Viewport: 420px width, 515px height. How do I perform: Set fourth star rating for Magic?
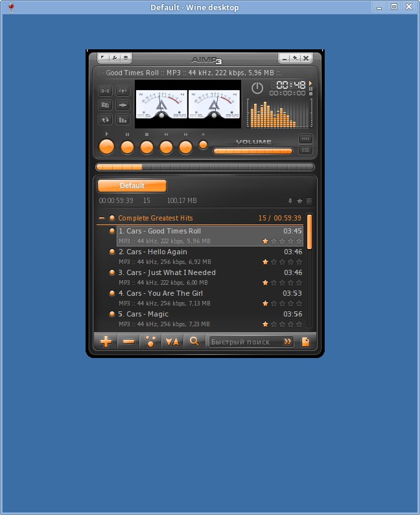[291, 324]
